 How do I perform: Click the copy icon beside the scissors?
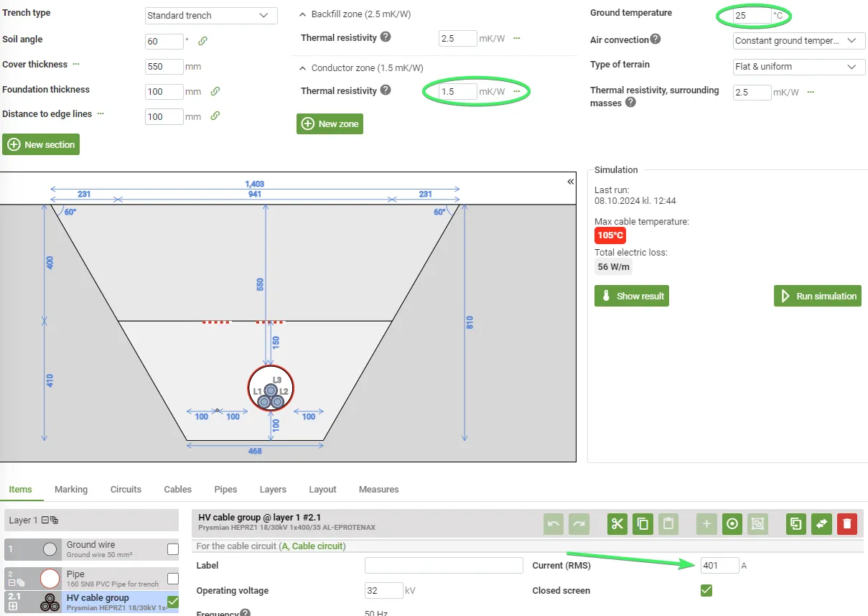tap(643, 524)
